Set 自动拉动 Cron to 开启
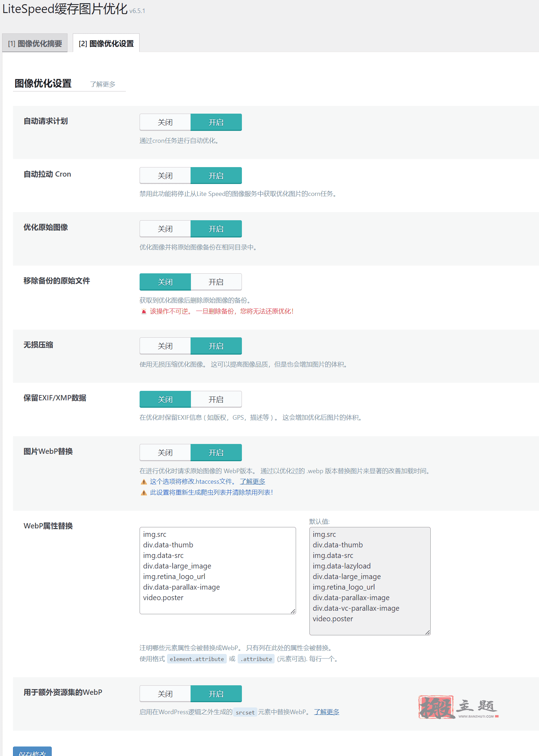The width and height of the screenshot is (539, 756). click(x=216, y=176)
